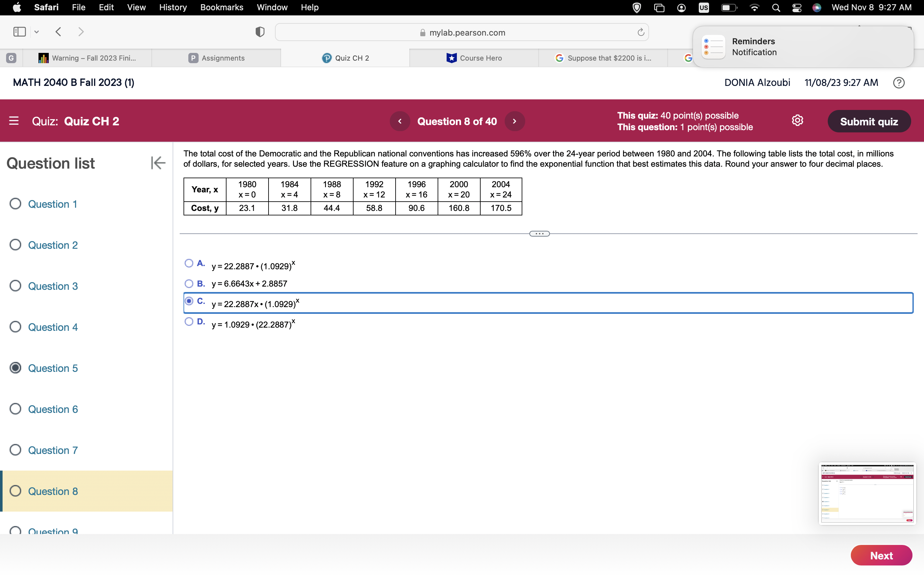Screen dimensions: 924x577
Task: Click the Spotlight search icon
Action: tap(776, 7)
